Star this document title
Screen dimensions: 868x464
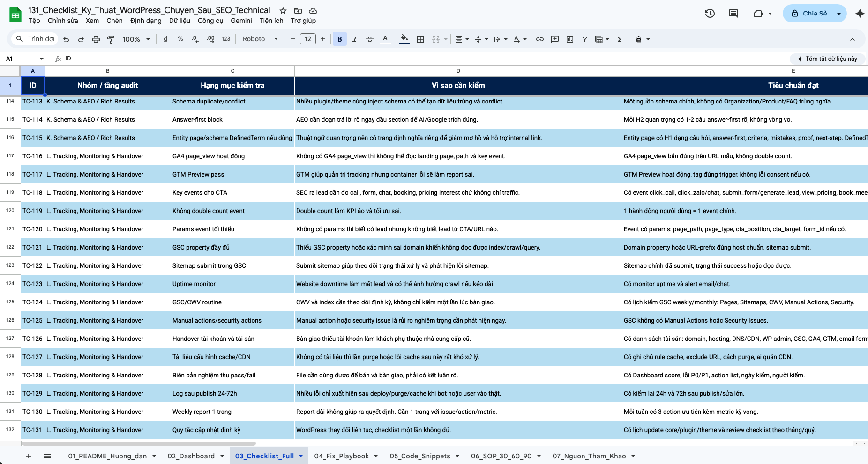tap(283, 10)
